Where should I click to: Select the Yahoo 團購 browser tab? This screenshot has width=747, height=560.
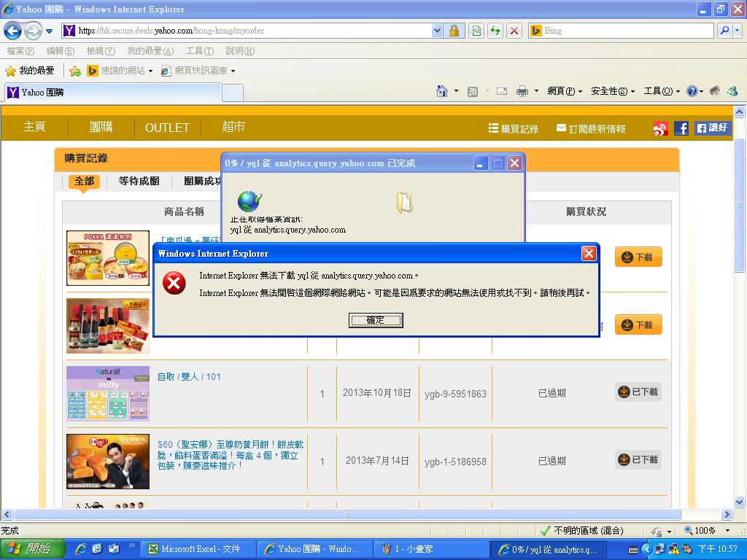pos(113,93)
